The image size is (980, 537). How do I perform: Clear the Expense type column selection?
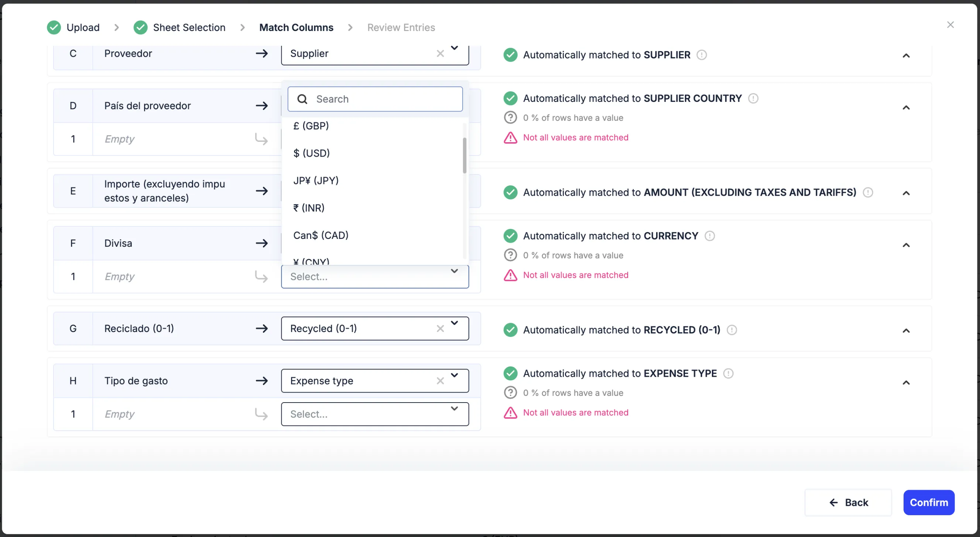tap(440, 380)
